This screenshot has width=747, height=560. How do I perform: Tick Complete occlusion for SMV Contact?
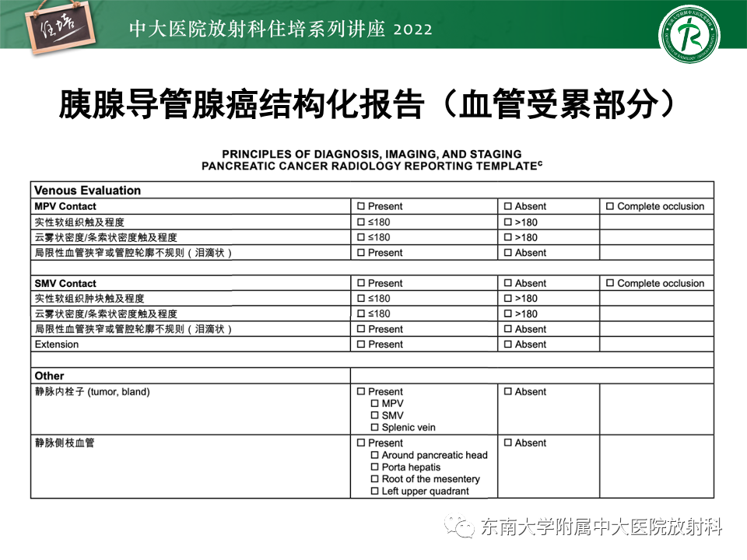pos(610,283)
